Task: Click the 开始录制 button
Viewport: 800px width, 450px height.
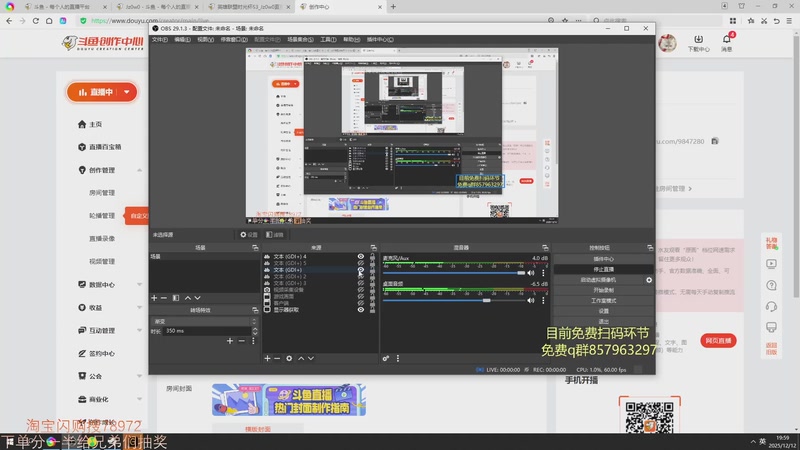Action: (x=604, y=290)
